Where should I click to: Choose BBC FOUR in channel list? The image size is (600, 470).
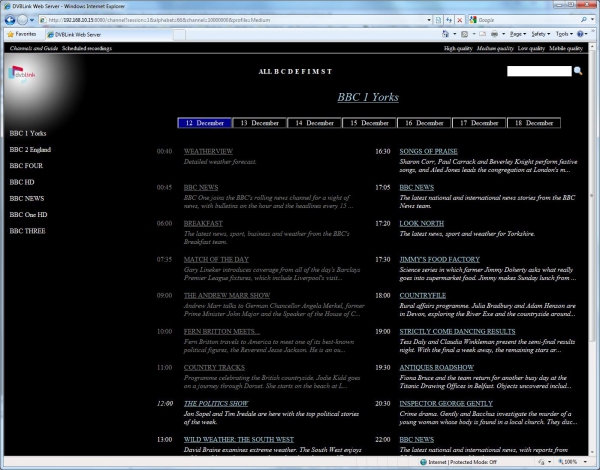point(26,166)
